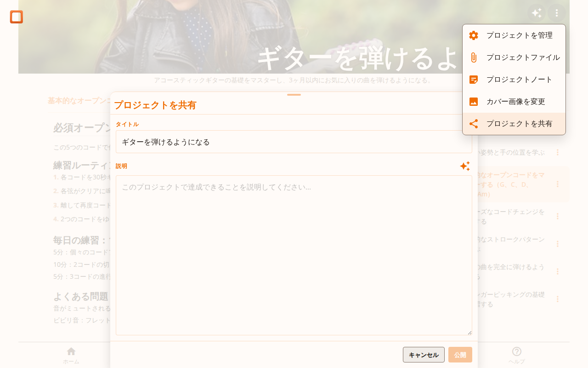
Task: Open options for スムーズなコードチェンジ task
Action: click(x=558, y=216)
